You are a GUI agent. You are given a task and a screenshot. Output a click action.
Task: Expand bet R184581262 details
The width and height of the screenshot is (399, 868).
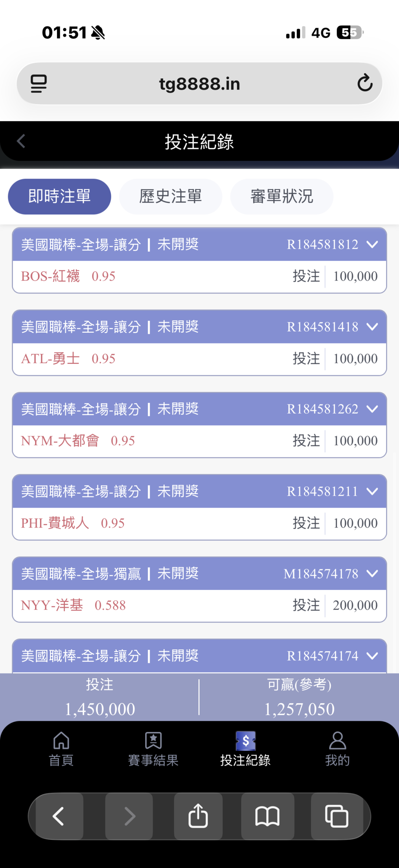point(372,409)
